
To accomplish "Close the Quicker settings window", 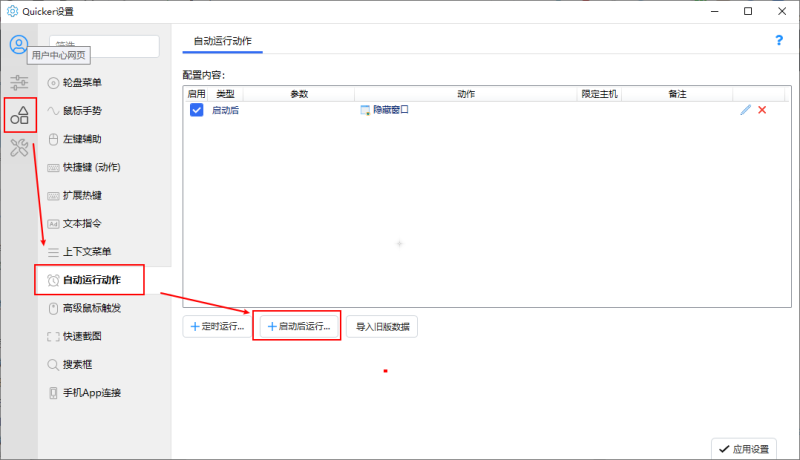I will pyautogui.click(x=782, y=11).
